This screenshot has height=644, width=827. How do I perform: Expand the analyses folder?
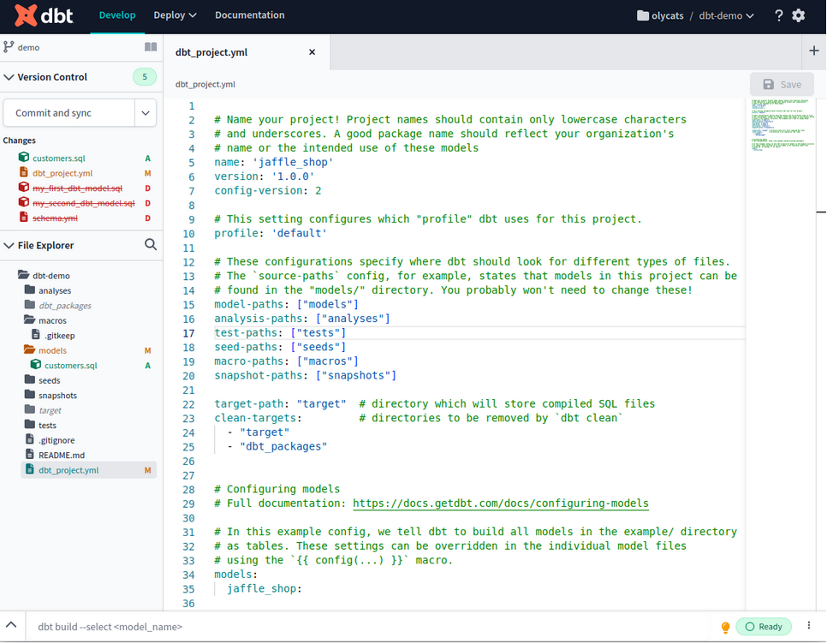tap(29, 289)
